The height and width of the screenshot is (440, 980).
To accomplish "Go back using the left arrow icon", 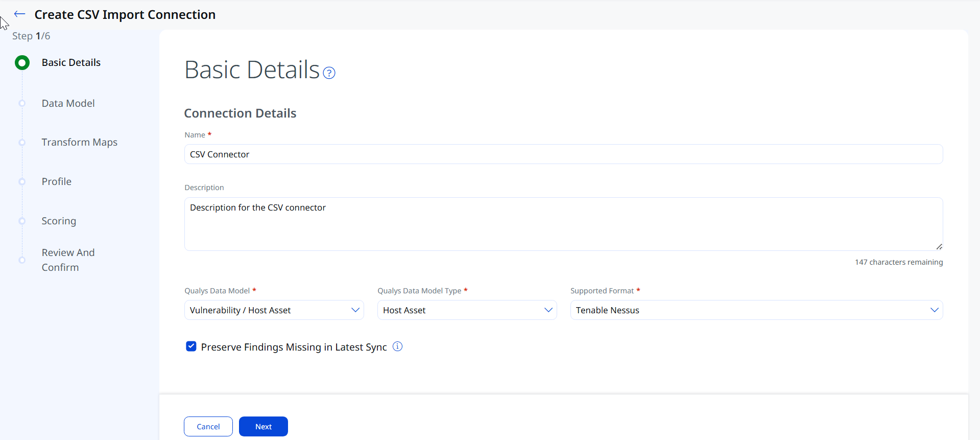I will pos(20,14).
